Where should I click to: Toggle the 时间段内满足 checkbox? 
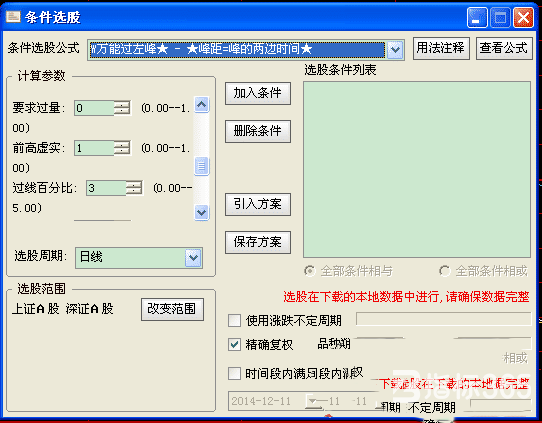(234, 373)
